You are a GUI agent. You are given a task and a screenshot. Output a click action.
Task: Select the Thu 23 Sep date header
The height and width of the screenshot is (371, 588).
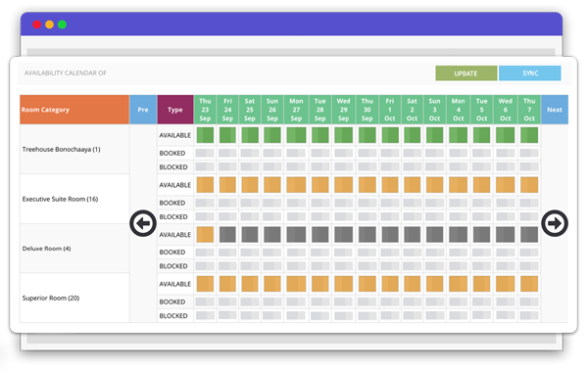click(x=205, y=110)
